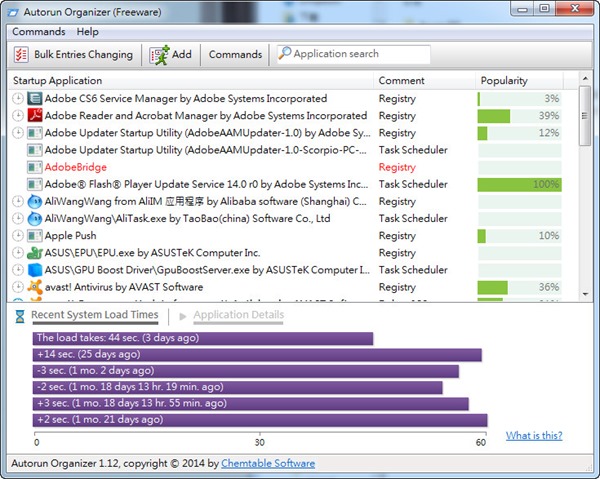Image resolution: width=600 pixels, height=479 pixels.
Task: Click the blue ASUS GPU Boost icon
Action: [x=34, y=270]
